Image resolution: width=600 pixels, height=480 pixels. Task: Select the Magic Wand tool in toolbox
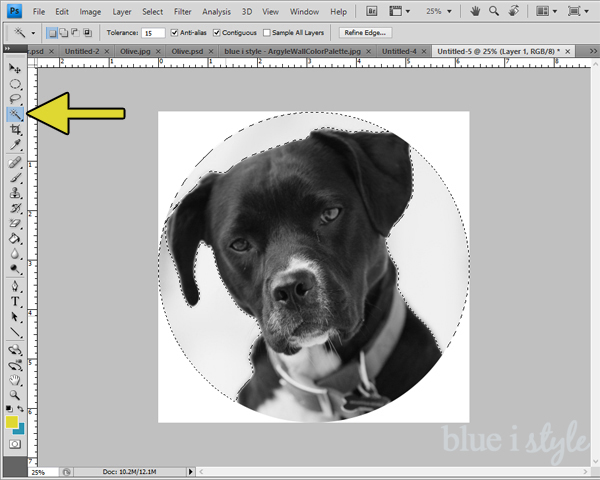[15, 114]
